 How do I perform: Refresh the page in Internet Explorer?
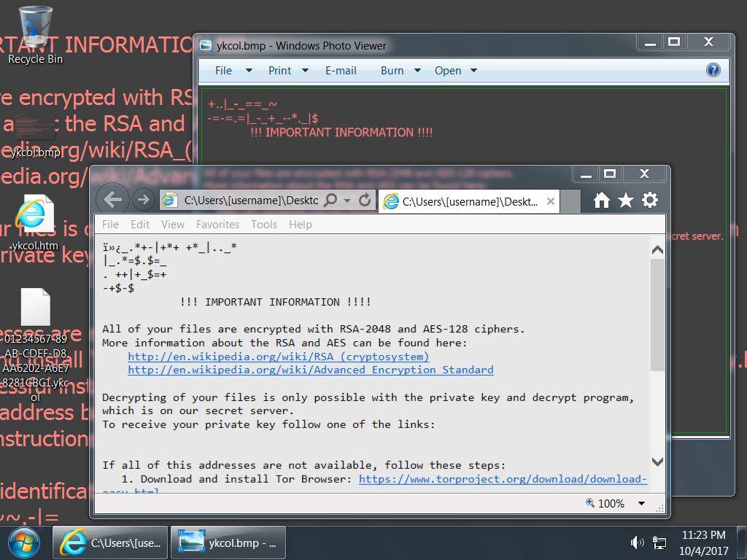tap(365, 200)
